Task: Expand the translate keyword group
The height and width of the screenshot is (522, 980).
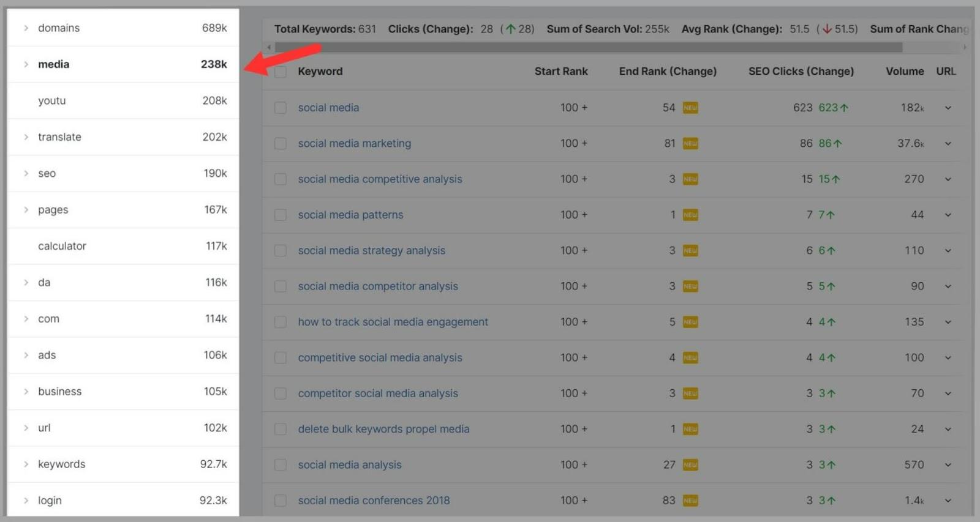Action: pos(26,137)
